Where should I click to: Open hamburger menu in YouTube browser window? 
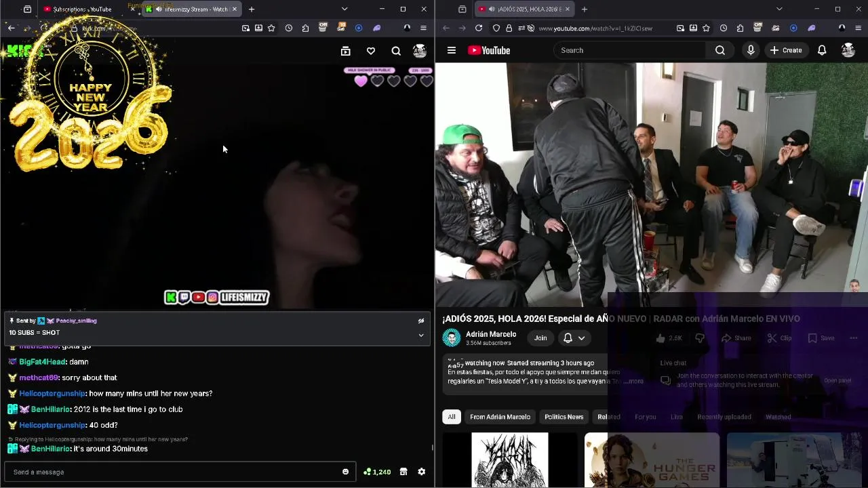pos(858,28)
